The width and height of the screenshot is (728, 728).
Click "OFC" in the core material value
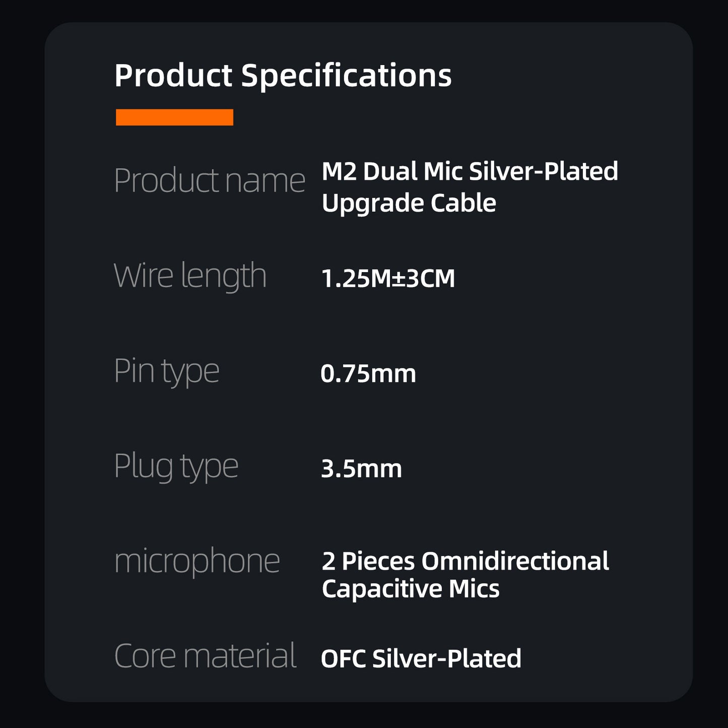tap(343, 658)
